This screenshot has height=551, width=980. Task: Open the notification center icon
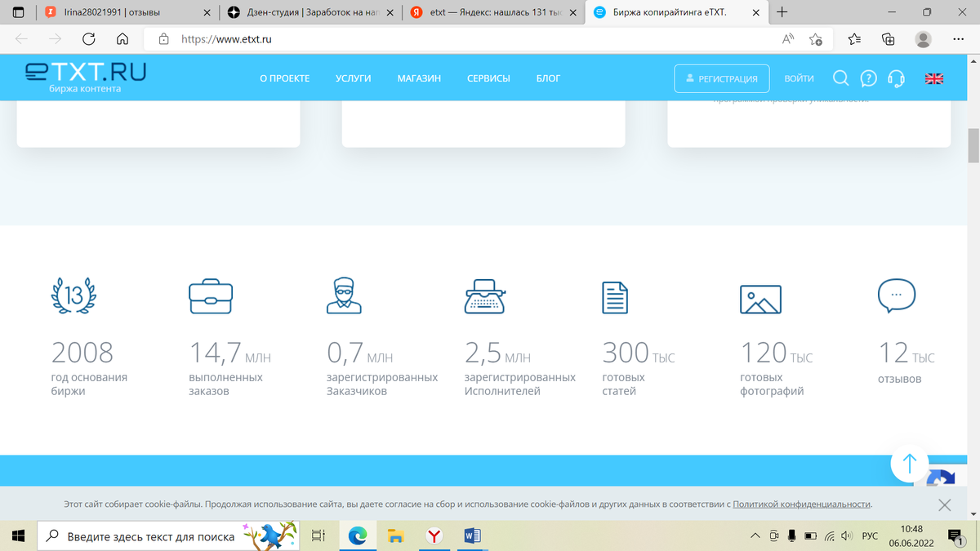pyautogui.click(x=954, y=536)
